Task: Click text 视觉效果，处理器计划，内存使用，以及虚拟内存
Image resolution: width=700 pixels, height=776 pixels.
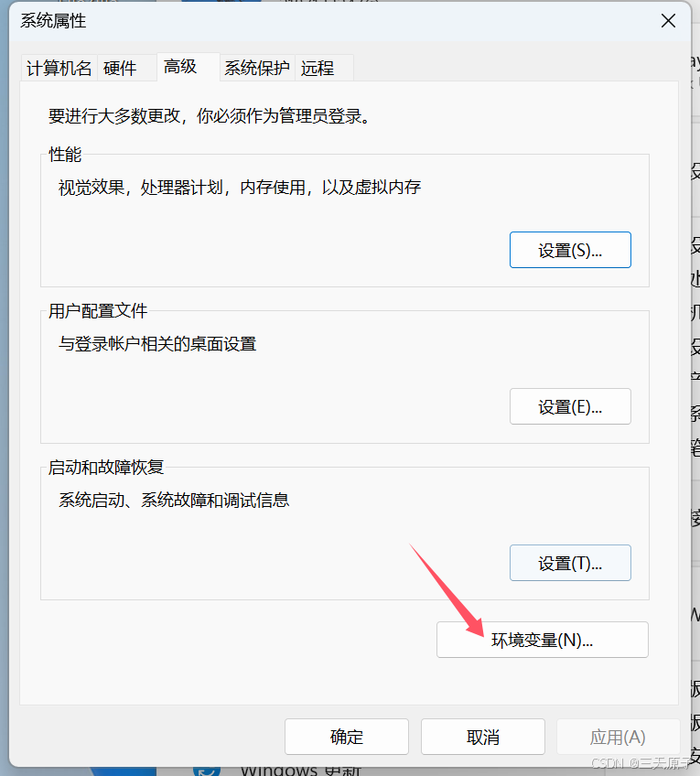Action: tap(240, 188)
